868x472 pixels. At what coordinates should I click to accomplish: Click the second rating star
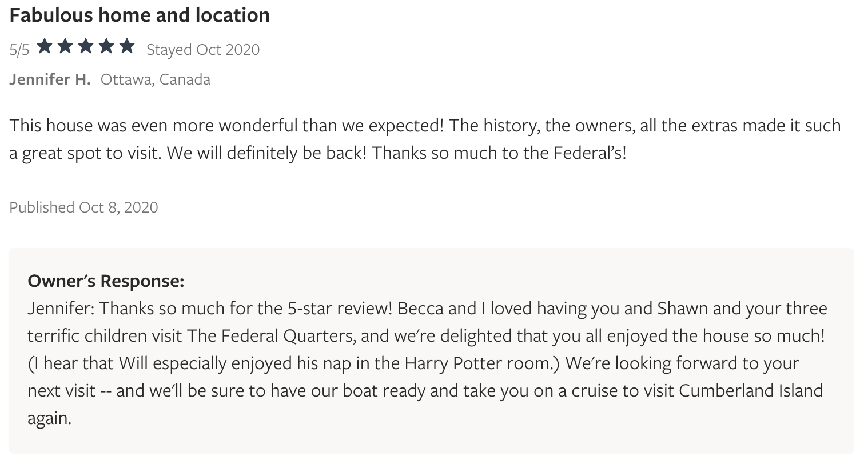pyautogui.click(x=66, y=46)
